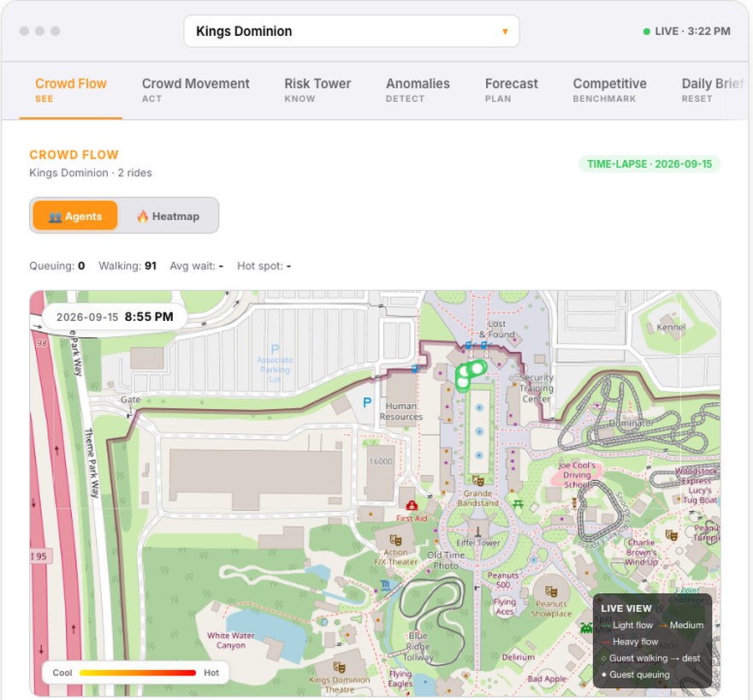Click the First Aid red cross icon
753x700 pixels.
pyautogui.click(x=412, y=505)
